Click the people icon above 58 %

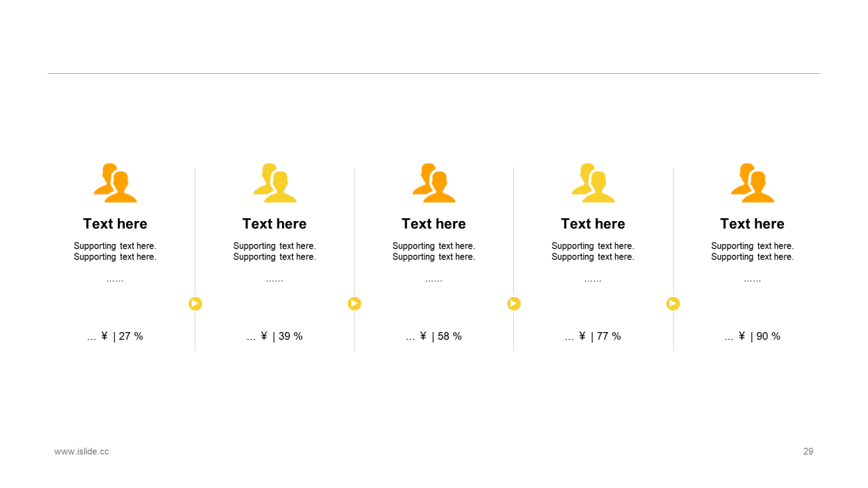434,183
